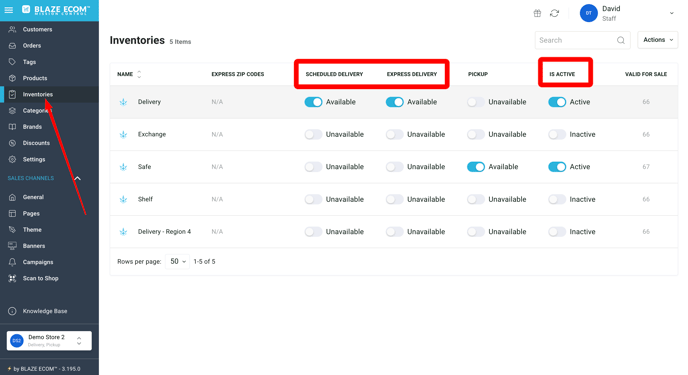Click the Theme brush icon
This screenshot has width=688, height=375.
(x=12, y=230)
